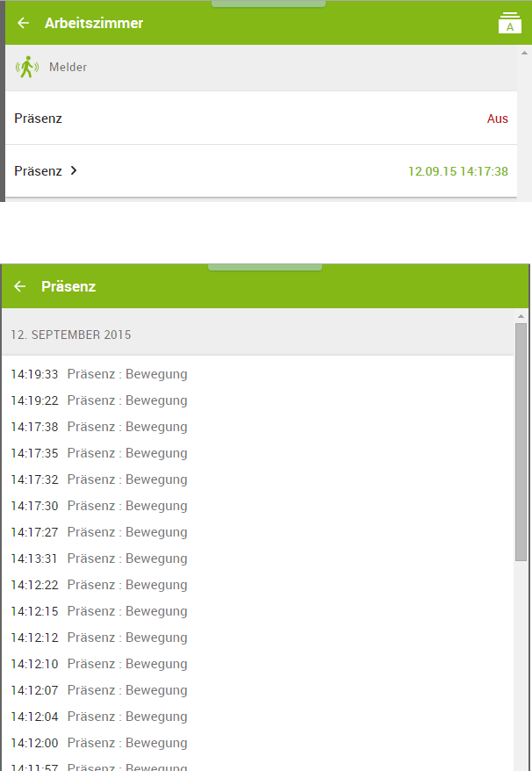The width and height of the screenshot is (532, 771).
Task: Click the Melder section label
Action: (x=68, y=67)
